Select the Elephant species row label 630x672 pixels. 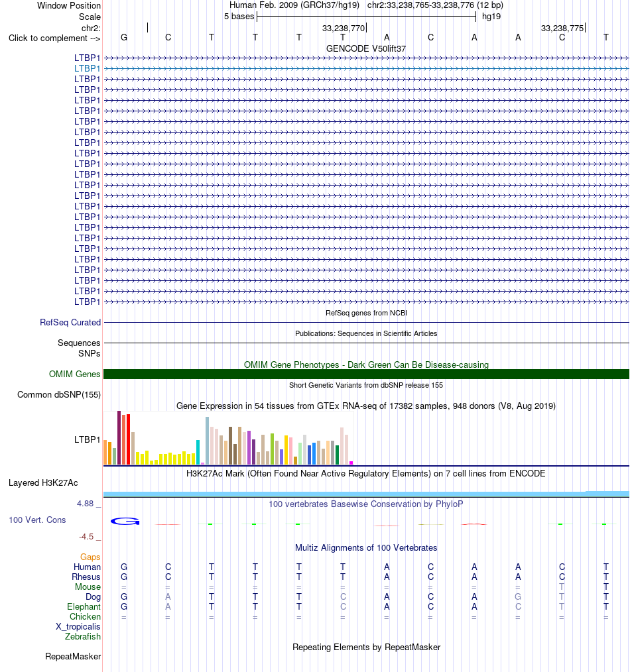84,607
